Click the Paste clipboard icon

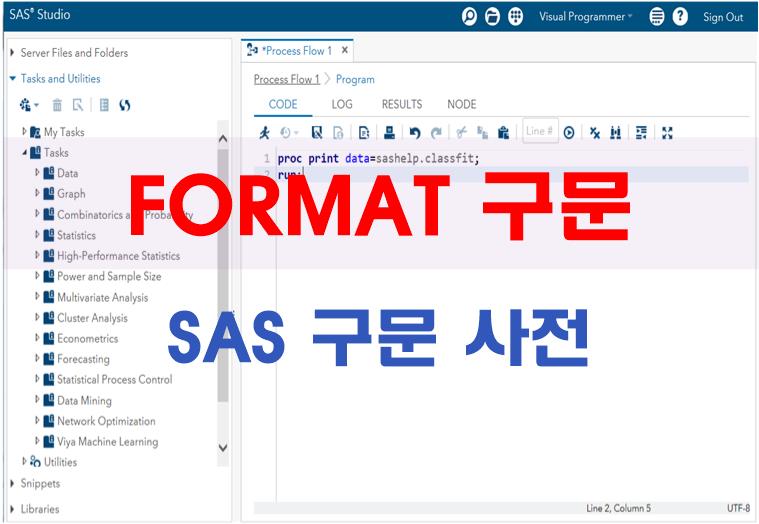(503, 132)
